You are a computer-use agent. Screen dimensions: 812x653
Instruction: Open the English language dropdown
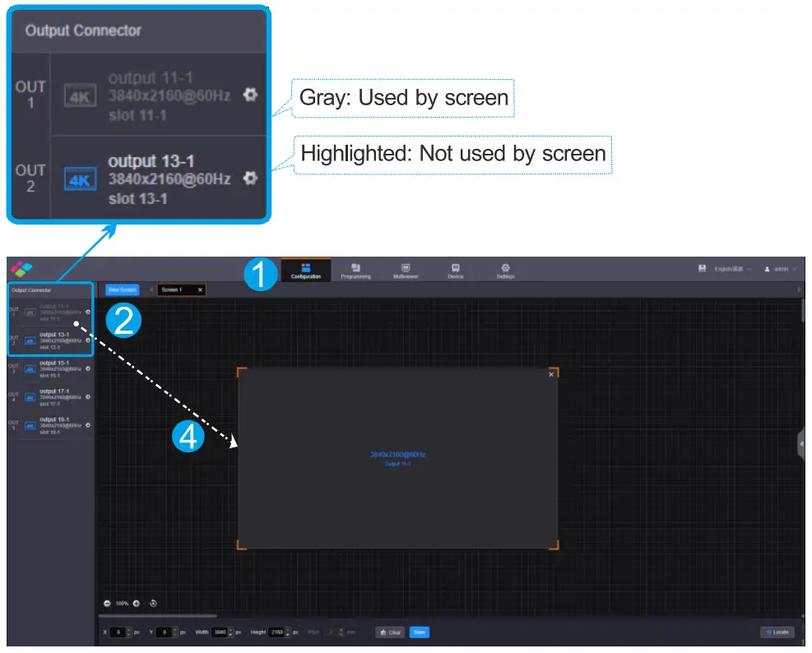[732, 269]
